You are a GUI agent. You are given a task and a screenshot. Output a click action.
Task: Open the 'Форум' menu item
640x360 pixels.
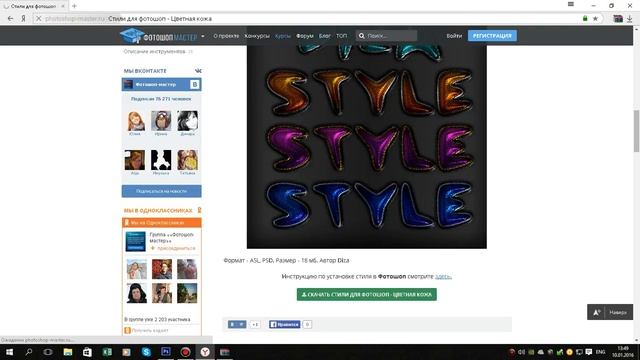pyautogui.click(x=304, y=36)
